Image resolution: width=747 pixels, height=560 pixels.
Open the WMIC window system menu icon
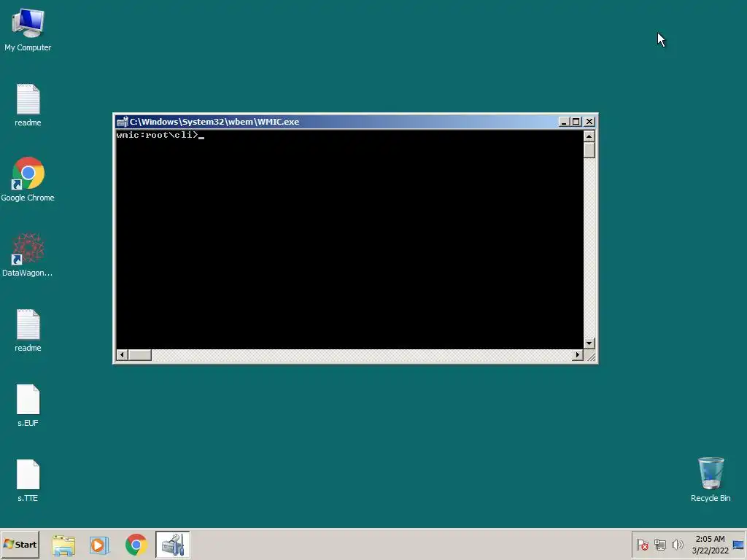tap(122, 122)
